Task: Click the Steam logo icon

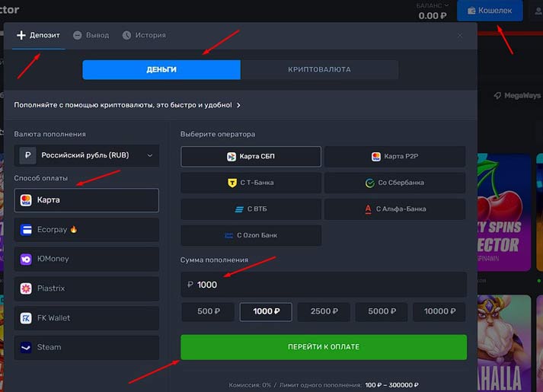Action: 26,347
